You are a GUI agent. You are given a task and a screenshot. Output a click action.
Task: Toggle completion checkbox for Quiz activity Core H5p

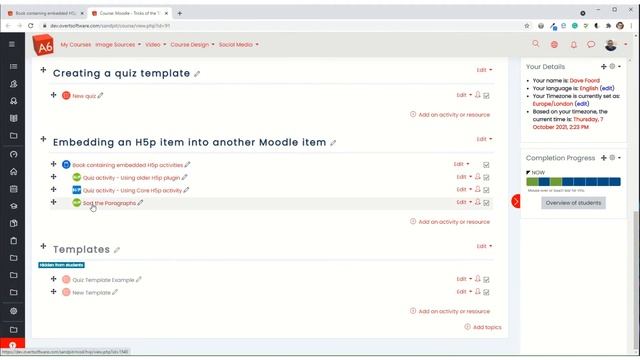click(486, 190)
